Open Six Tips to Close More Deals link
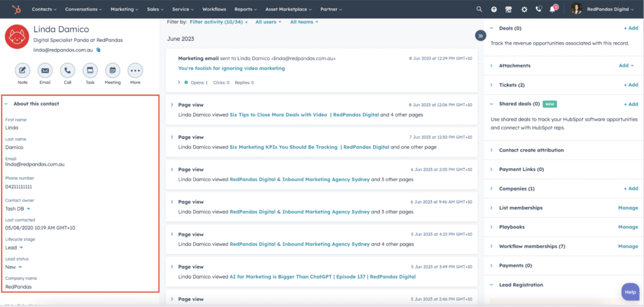 click(x=304, y=114)
